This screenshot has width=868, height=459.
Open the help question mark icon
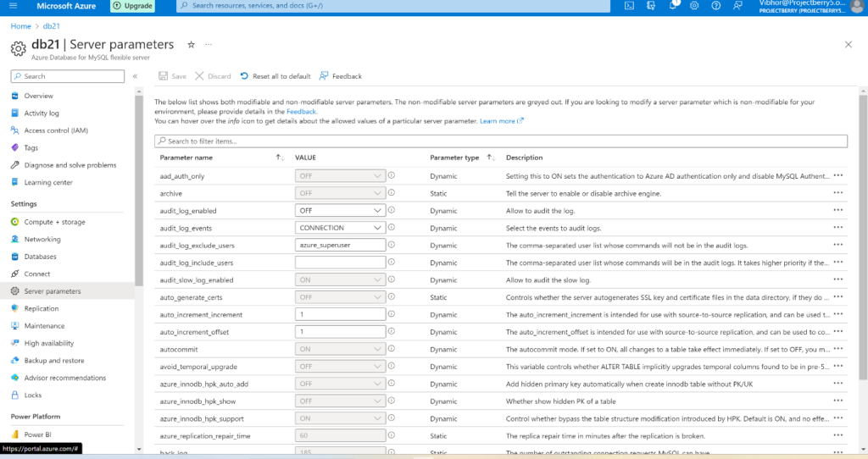pyautogui.click(x=715, y=6)
